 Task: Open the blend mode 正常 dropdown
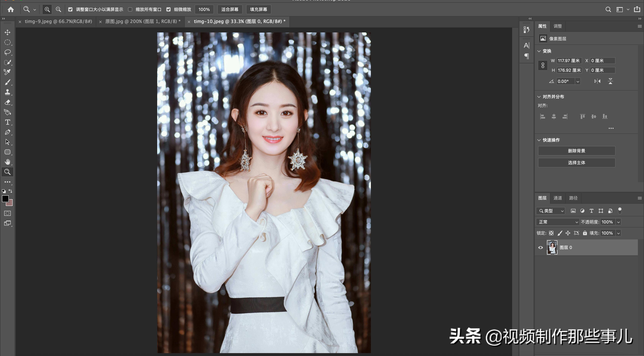coord(558,222)
